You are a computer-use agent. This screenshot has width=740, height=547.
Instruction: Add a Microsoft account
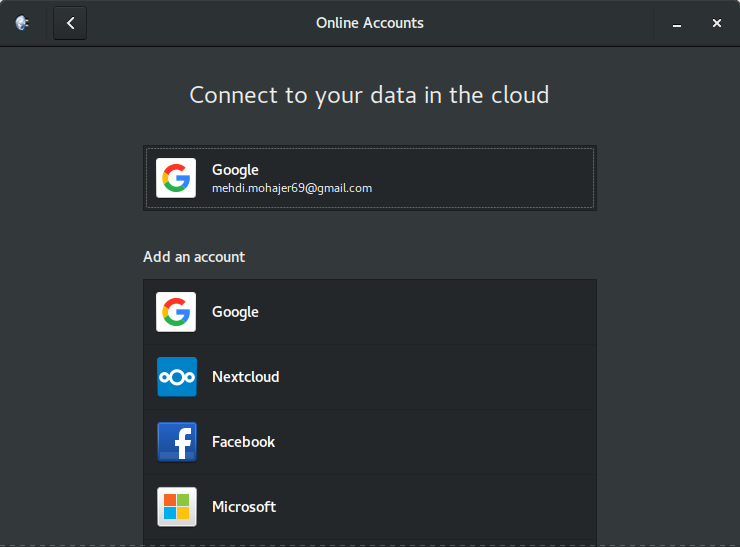tap(370, 507)
